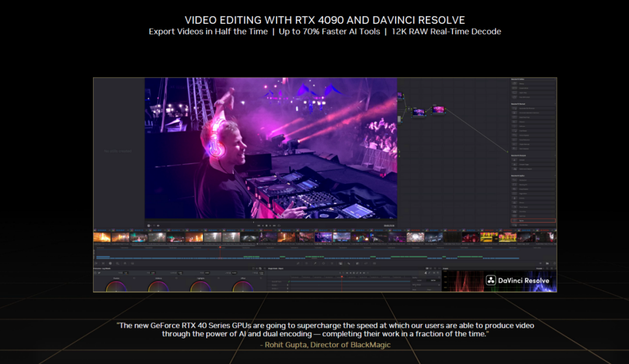Open the Motion Effects palette

[132, 263]
